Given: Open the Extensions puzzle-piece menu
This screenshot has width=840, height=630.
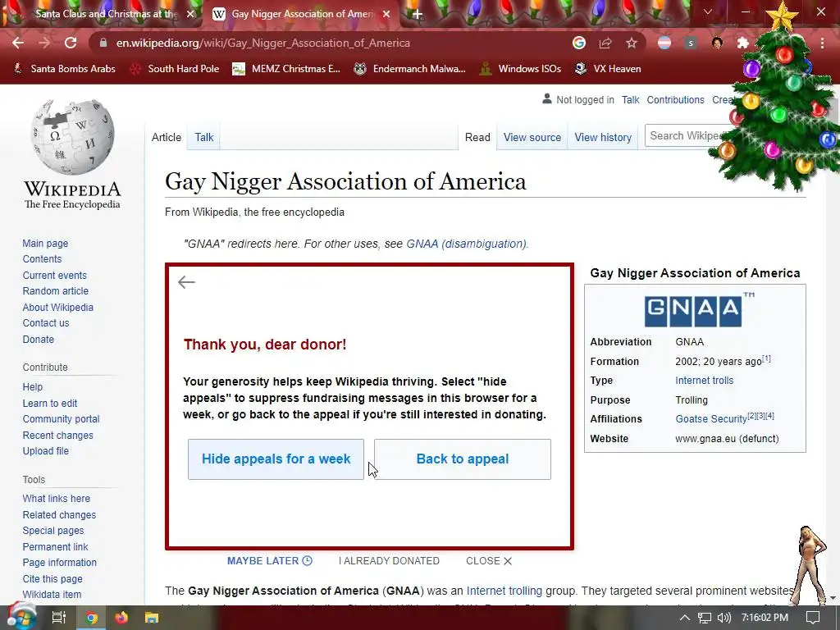Looking at the screenshot, I should [742, 43].
